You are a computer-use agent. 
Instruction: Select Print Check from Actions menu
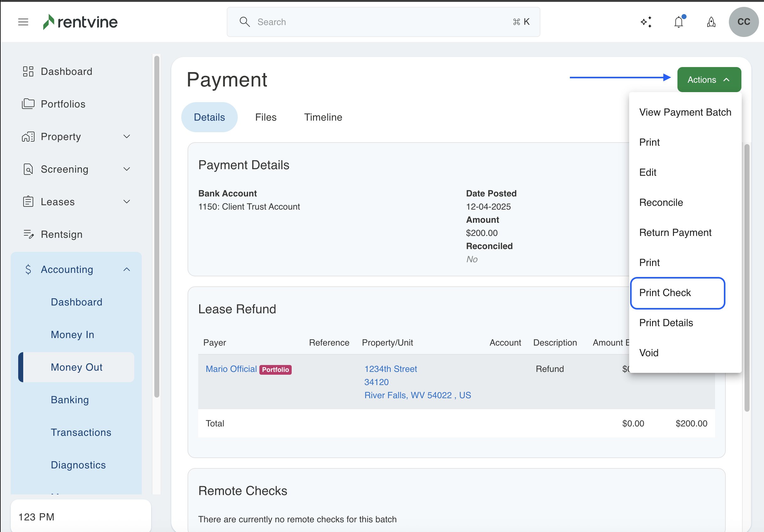pyautogui.click(x=665, y=293)
